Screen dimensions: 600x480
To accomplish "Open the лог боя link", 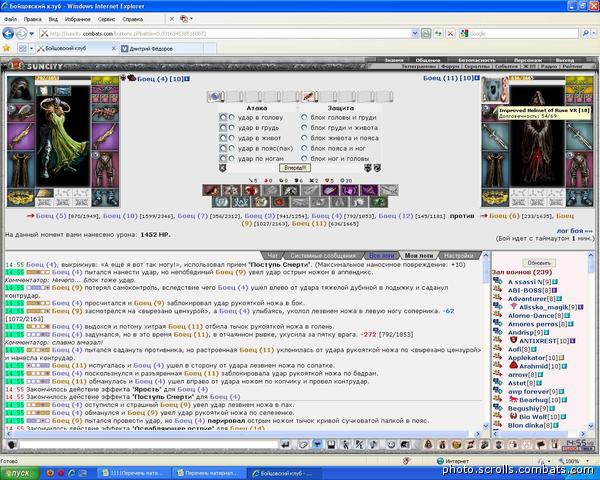I will (x=574, y=231).
